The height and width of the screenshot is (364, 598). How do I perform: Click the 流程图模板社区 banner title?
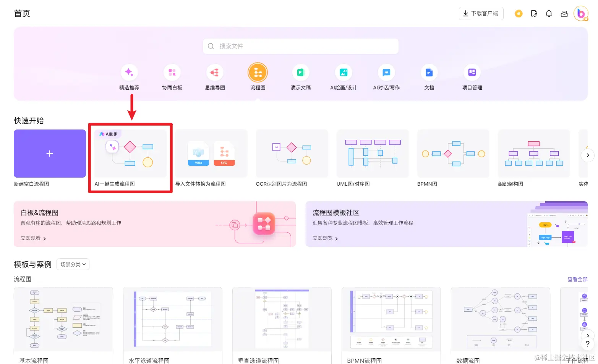pyautogui.click(x=336, y=213)
